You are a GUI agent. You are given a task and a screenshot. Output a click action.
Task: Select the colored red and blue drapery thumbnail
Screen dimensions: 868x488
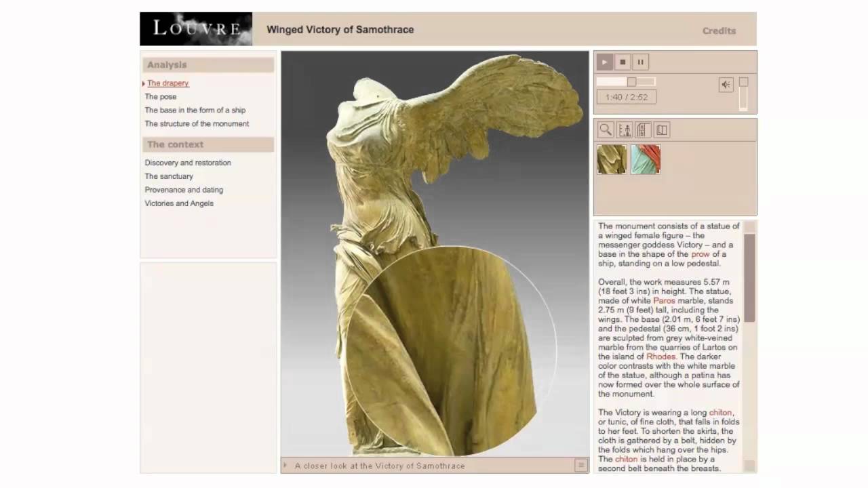coord(646,159)
